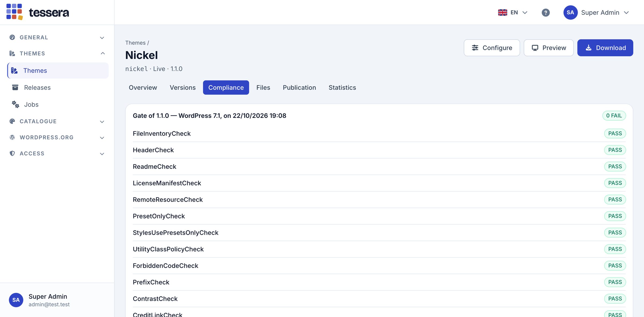The height and width of the screenshot is (317, 644).
Task: Open the Publication tab
Action: tap(299, 87)
